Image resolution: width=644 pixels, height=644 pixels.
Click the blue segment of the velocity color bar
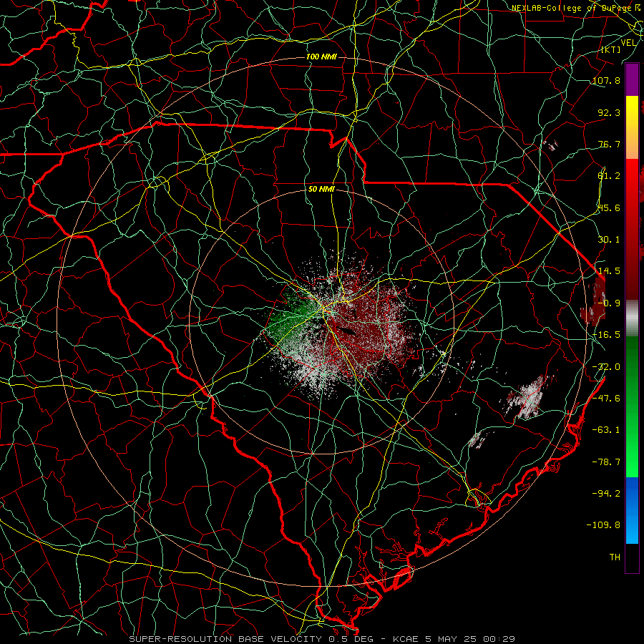click(x=632, y=510)
